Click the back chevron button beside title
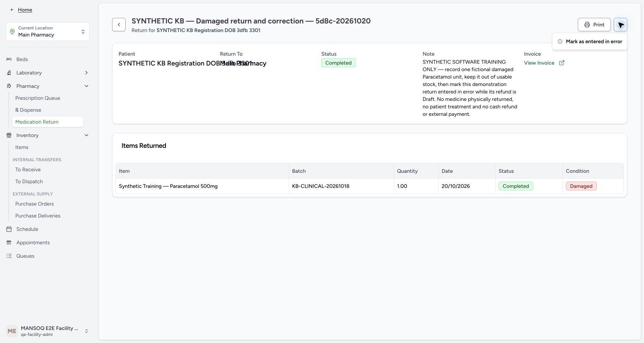The height and width of the screenshot is (343, 644). click(x=119, y=25)
